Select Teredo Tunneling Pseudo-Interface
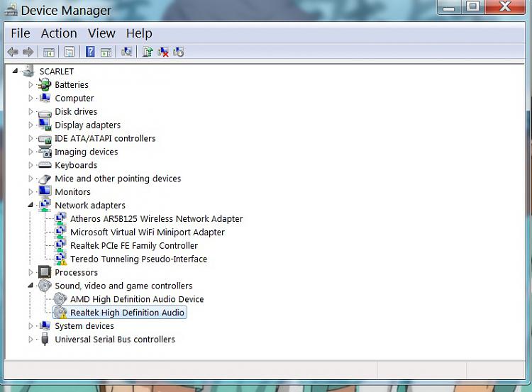Image resolution: width=532 pixels, height=392 pixels. [x=138, y=259]
